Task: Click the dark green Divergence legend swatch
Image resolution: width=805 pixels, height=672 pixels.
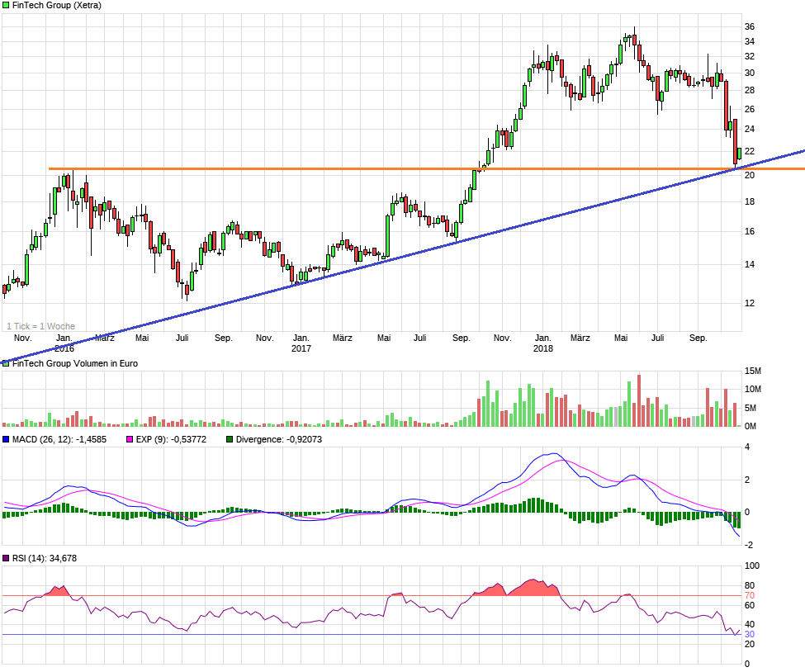Action: 230,439
